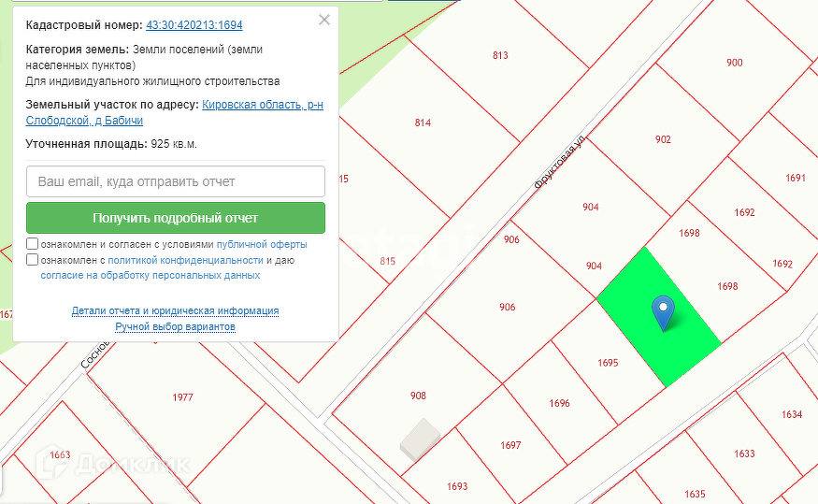The height and width of the screenshot is (504, 818).
Task: Select parcel 813 on the map
Action: point(500,55)
